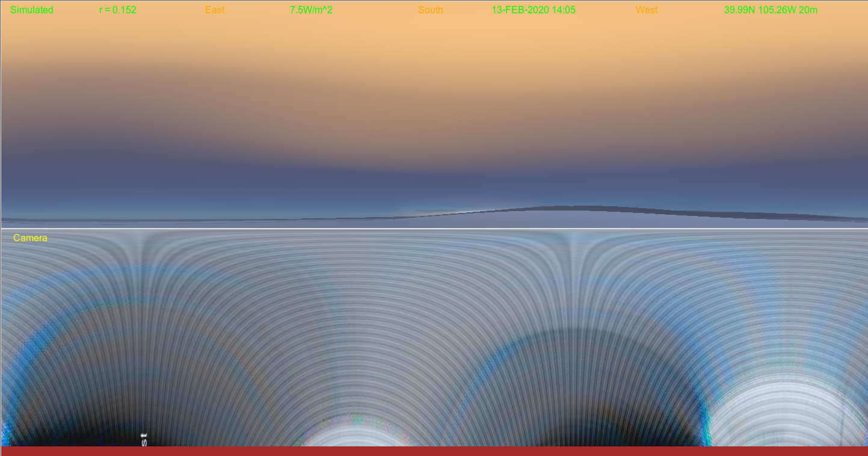Click the "South" direction label
The image size is (868, 456).
pos(431,10)
